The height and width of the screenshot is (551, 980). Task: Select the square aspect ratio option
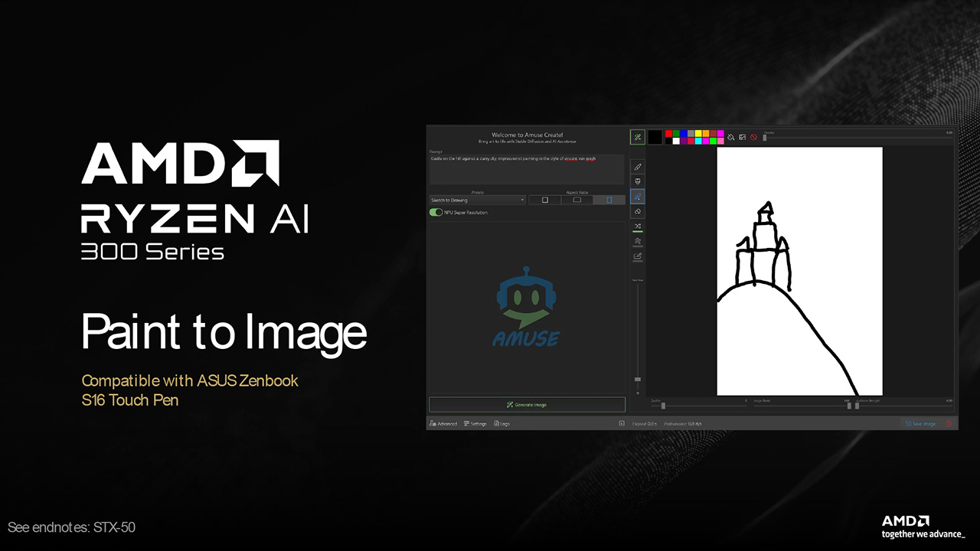pyautogui.click(x=545, y=200)
